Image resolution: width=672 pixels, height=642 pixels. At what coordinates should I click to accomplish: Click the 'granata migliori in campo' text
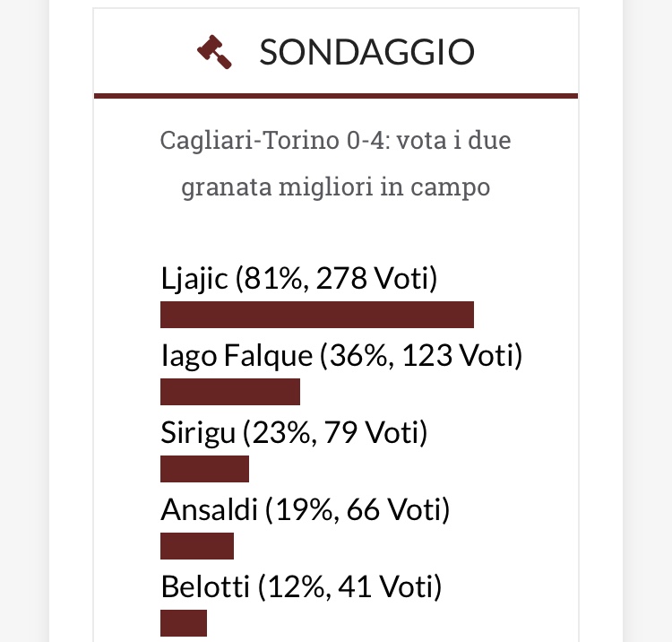335,187
